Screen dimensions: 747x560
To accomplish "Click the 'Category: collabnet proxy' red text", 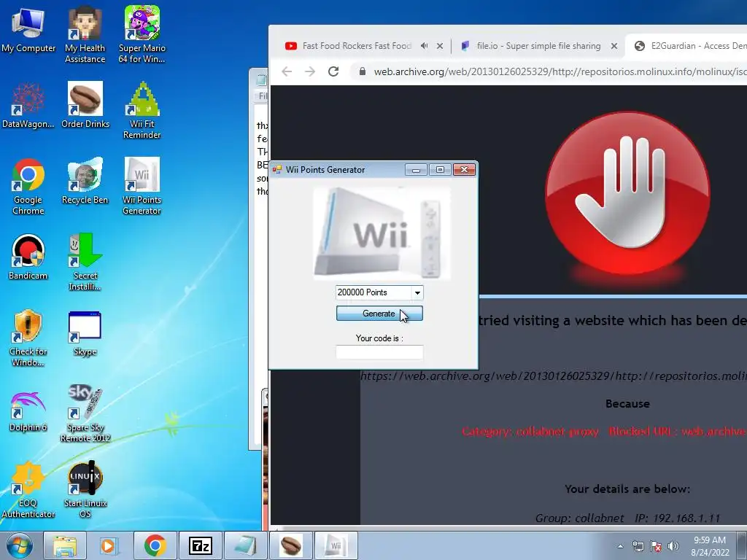I will click(530, 432).
